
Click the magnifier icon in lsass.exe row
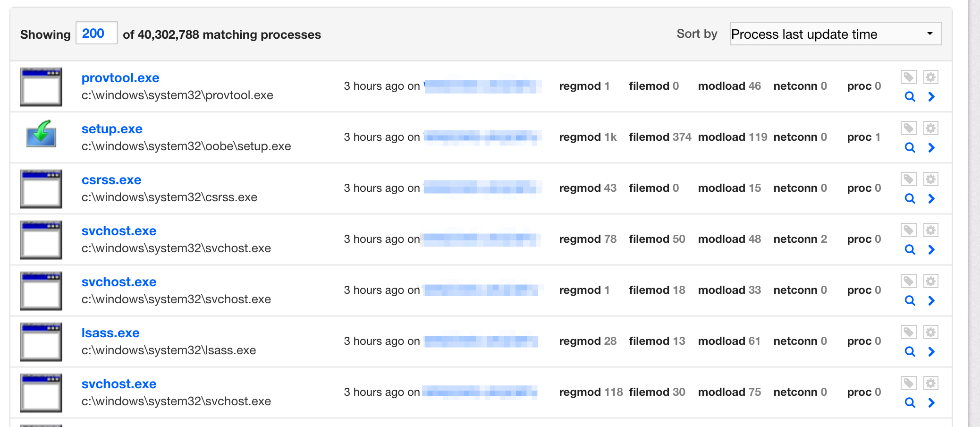[x=910, y=352]
